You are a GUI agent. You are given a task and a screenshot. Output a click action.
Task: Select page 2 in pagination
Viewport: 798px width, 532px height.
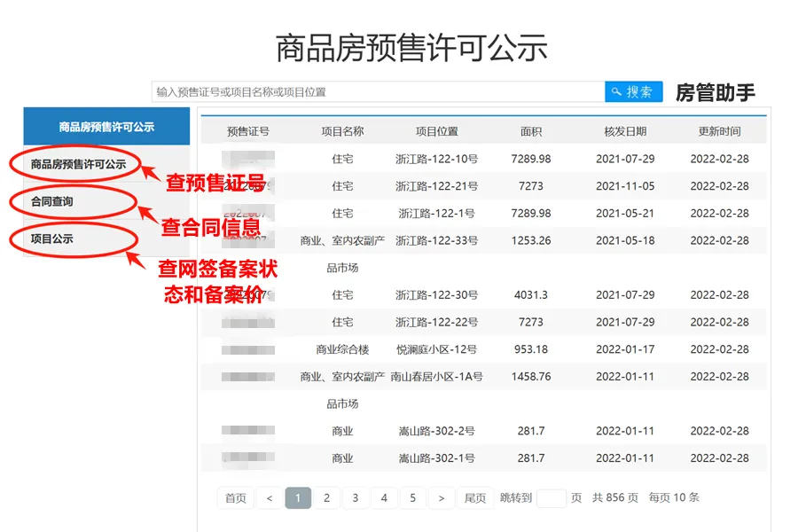pyautogui.click(x=326, y=497)
